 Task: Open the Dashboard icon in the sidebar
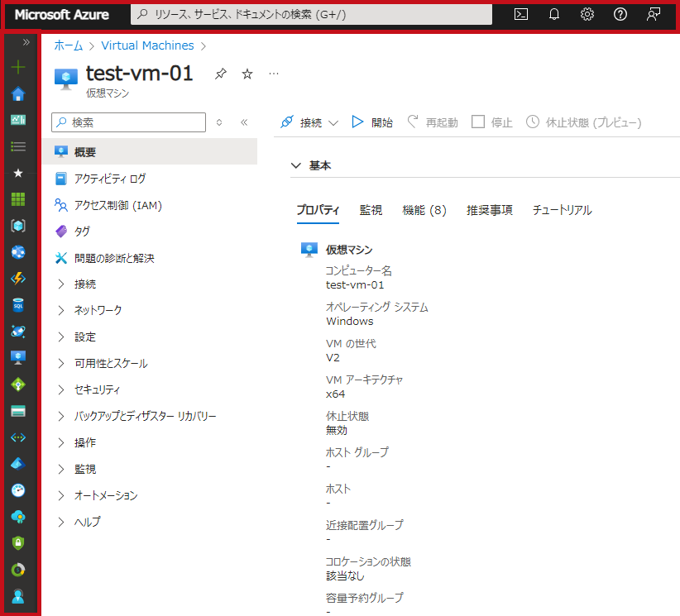click(18, 120)
